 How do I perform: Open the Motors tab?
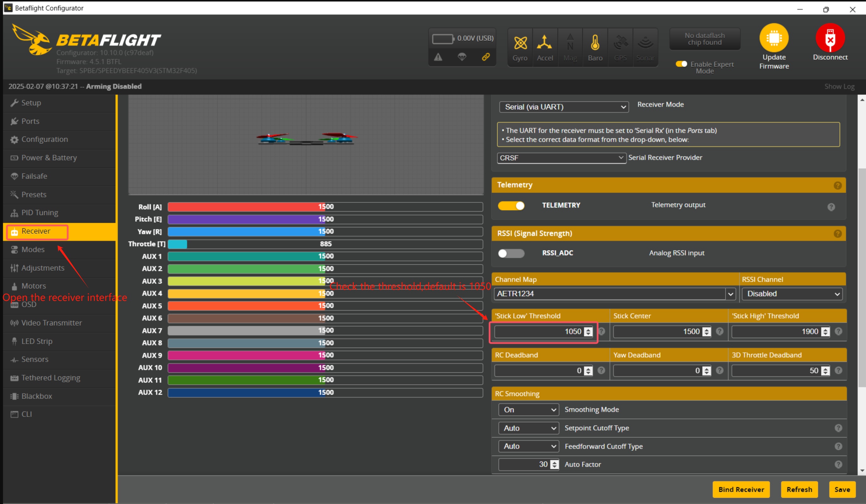tap(59, 286)
